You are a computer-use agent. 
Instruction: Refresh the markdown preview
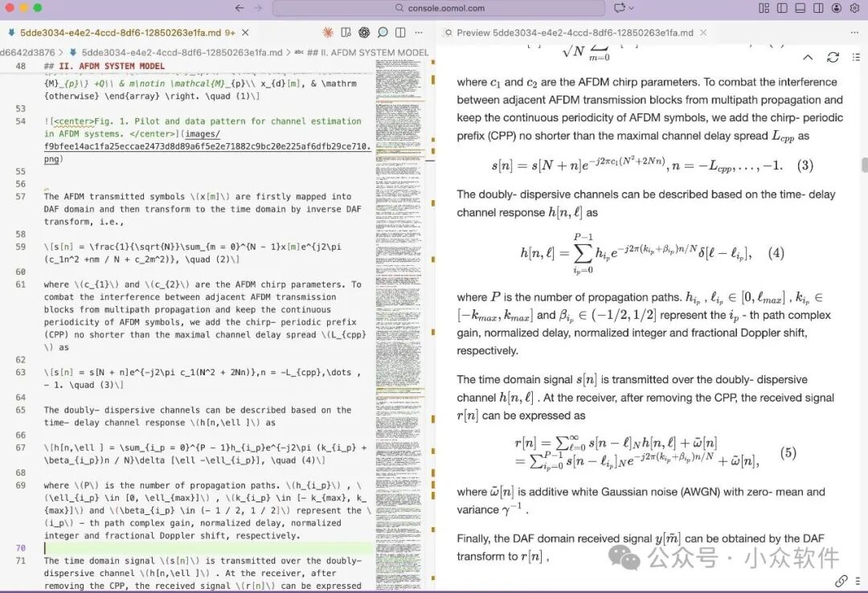(x=833, y=57)
